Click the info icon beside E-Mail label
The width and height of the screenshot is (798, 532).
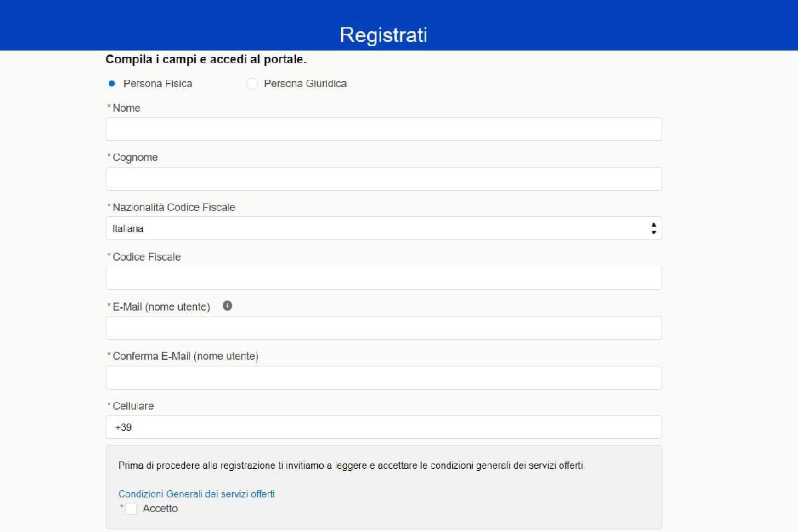227,306
